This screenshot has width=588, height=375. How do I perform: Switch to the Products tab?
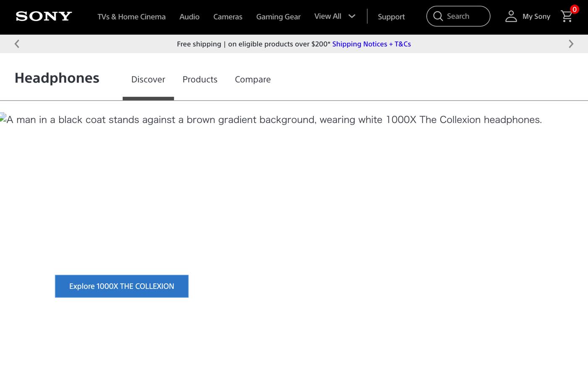pos(200,80)
